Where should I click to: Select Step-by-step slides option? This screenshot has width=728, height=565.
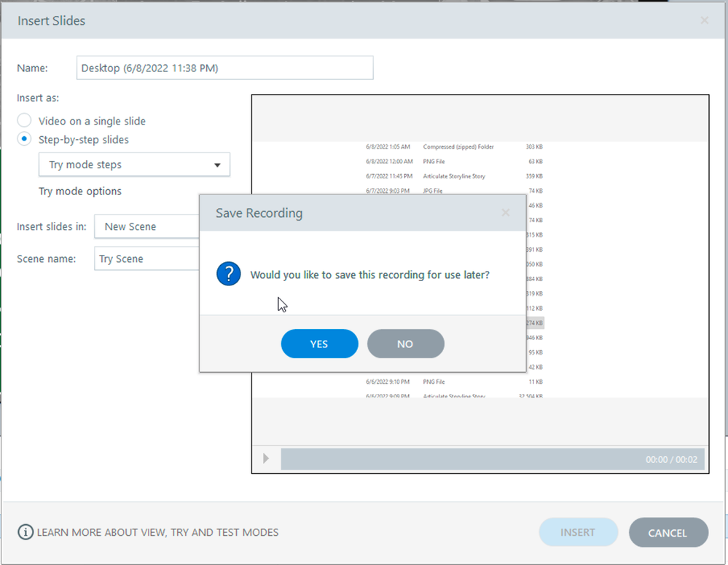point(25,139)
